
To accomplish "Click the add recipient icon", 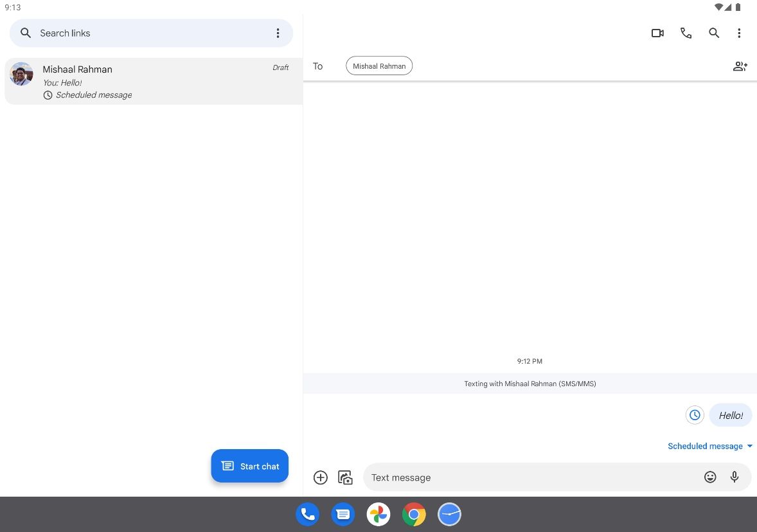I will click(740, 66).
